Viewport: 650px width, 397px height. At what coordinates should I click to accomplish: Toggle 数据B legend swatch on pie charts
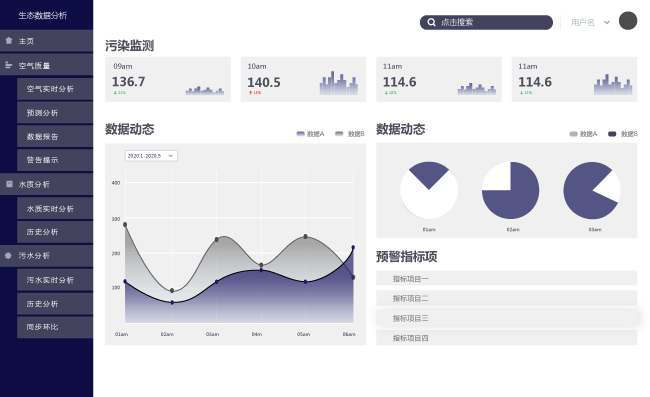(612, 134)
